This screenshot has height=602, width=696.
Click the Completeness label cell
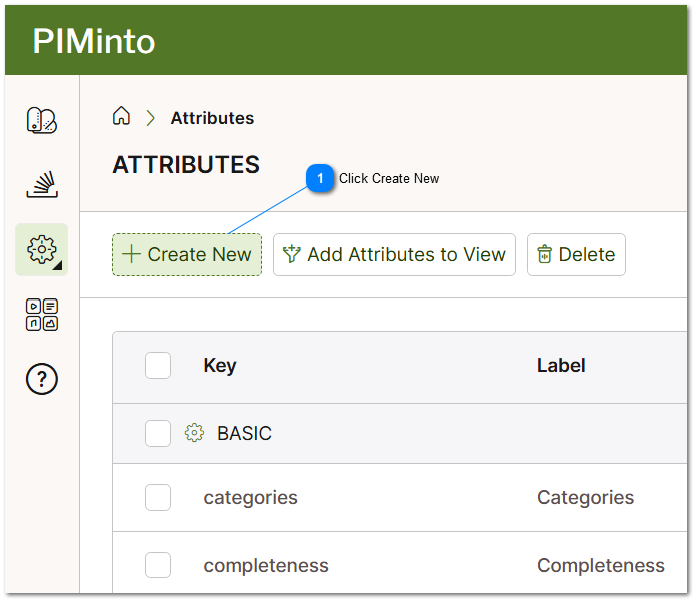point(601,566)
